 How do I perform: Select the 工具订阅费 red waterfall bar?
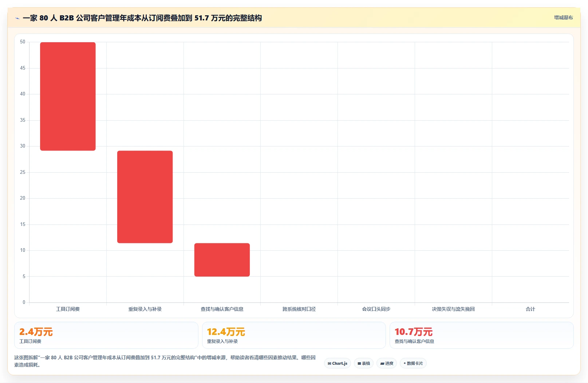[x=68, y=97]
